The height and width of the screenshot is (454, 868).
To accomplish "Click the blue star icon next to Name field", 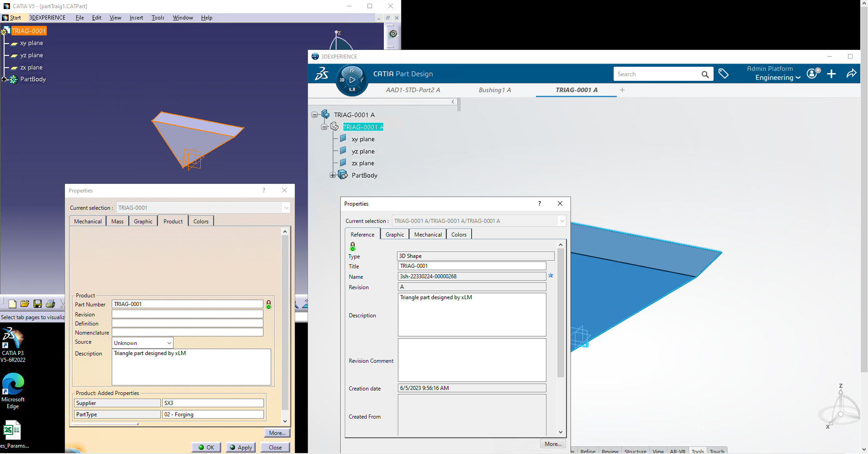I will 551,276.
